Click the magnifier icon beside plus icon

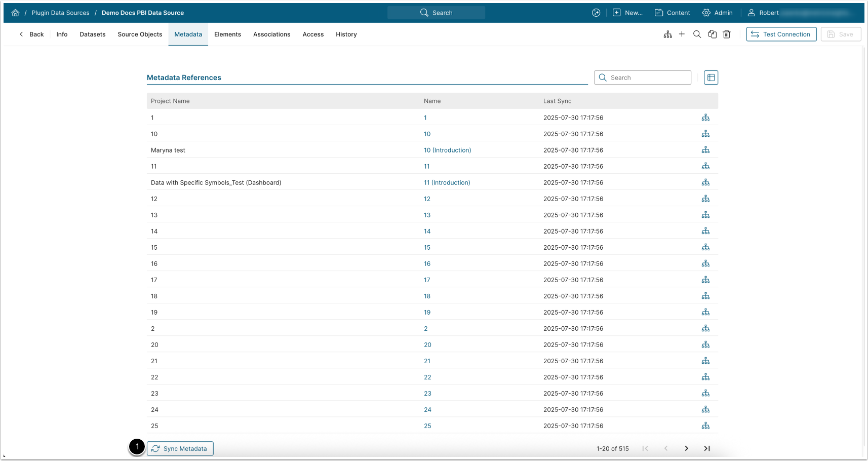(x=697, y=34)
